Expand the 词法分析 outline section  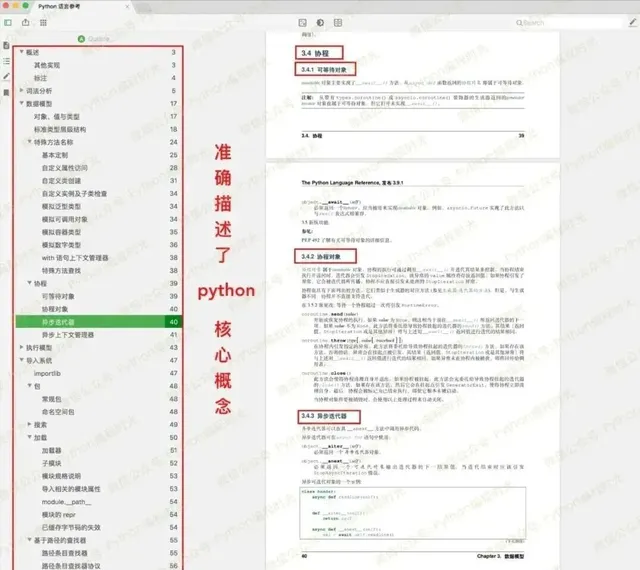pyautogui.click(x=21, y=90)
